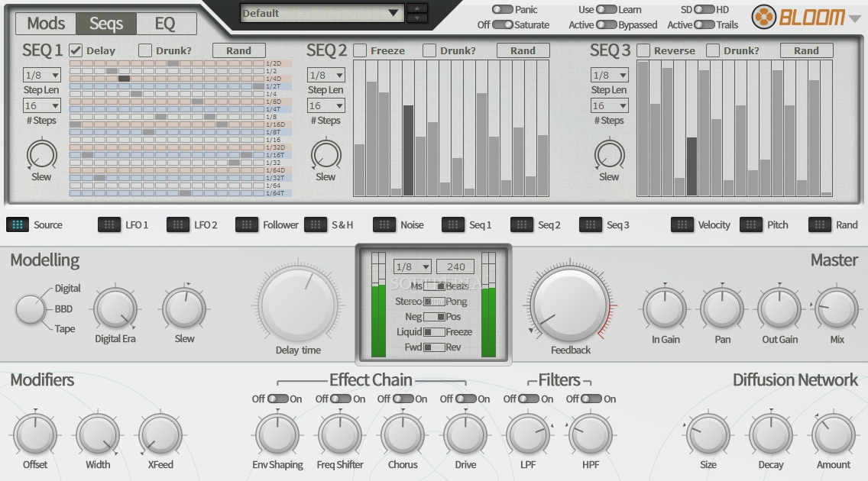Select the Follower modulation grid icon
This screenshot has width=868, height=481.
tap(246, 225)
